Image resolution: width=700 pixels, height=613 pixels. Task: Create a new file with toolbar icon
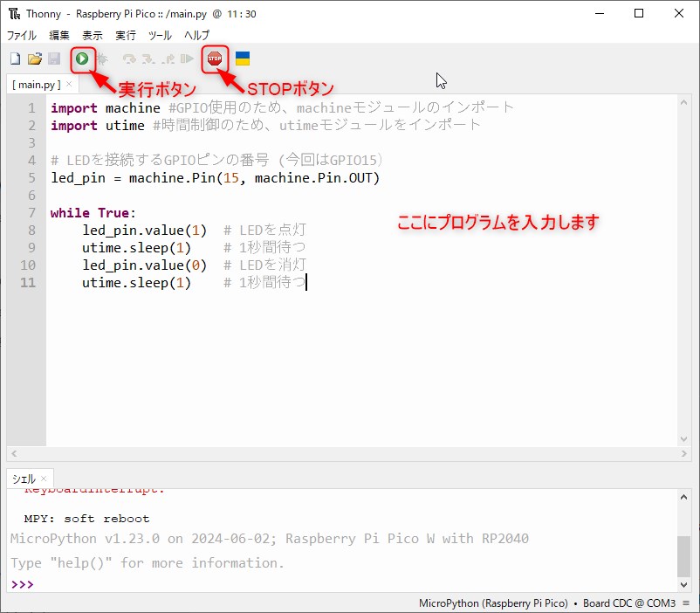tap(15, 59)
